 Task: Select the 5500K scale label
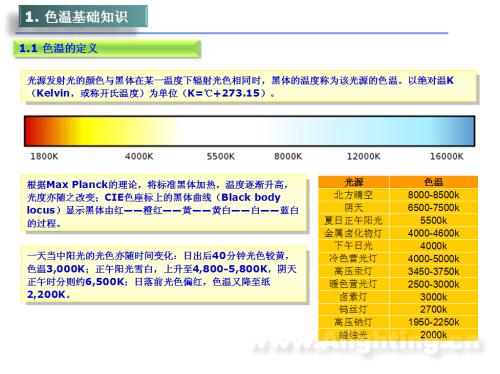(x=221, y=156)
